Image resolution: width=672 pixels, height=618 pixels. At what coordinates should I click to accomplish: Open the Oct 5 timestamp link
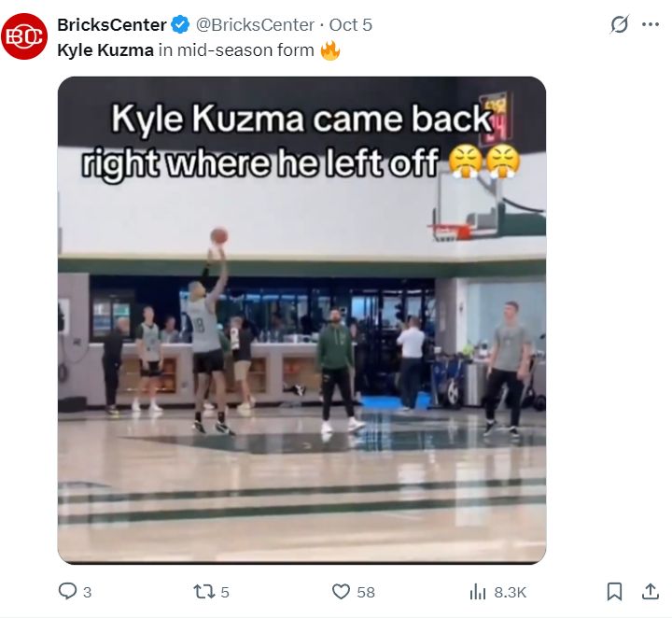(351, 25)
